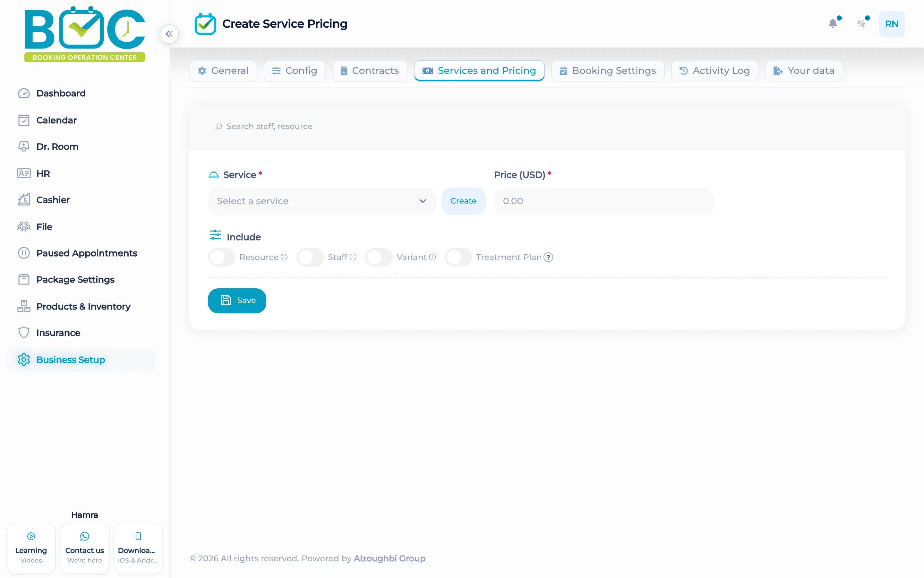
Task: Open the Activity Log tab
Action: (x=715, y=71)
